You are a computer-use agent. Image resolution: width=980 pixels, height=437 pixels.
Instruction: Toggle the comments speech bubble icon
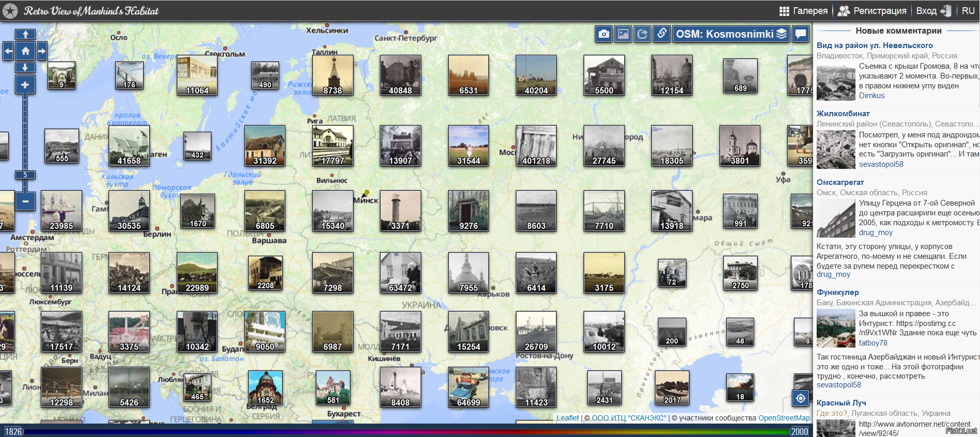[x=801, y=34]
